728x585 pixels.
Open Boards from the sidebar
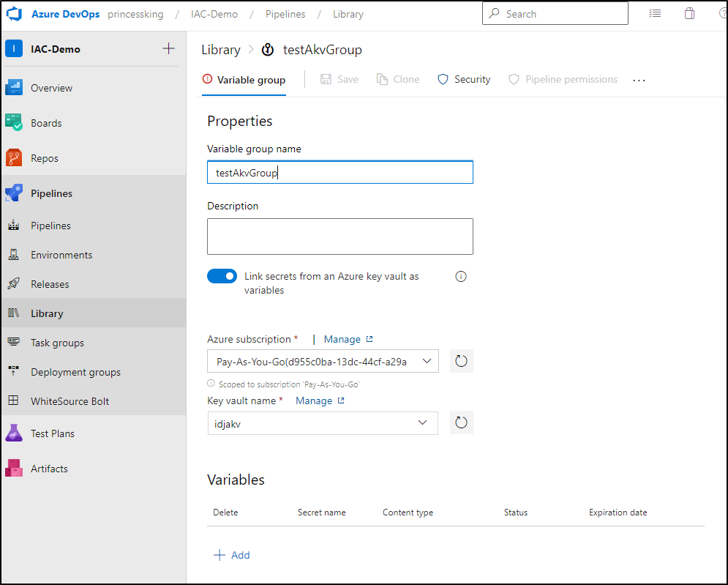tap(94, 123)
